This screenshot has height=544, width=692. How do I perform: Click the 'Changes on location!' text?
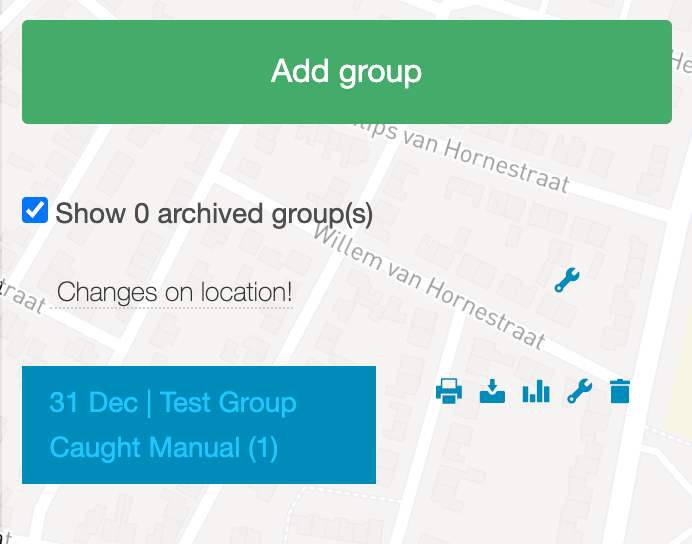(x=175, y=293)
